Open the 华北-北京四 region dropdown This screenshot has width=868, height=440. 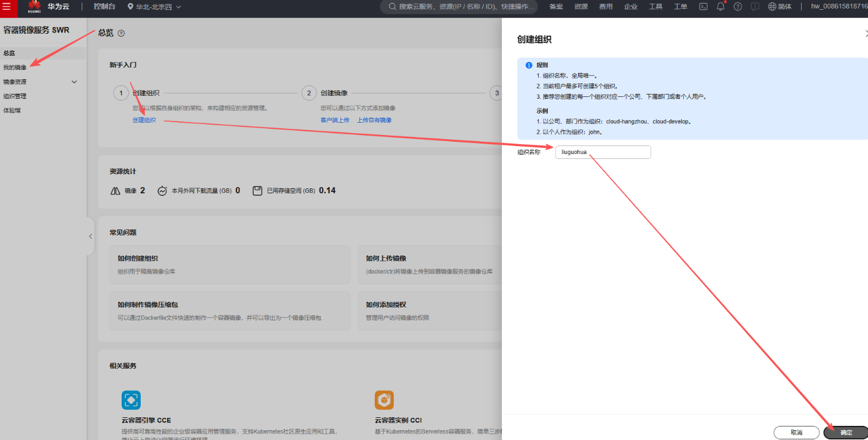click(x=154, y=7)
